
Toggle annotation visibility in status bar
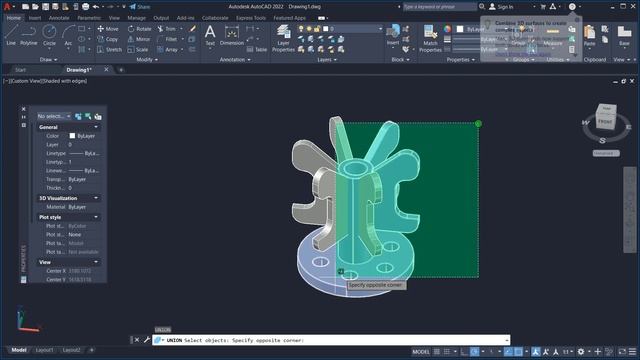(536, 351)
